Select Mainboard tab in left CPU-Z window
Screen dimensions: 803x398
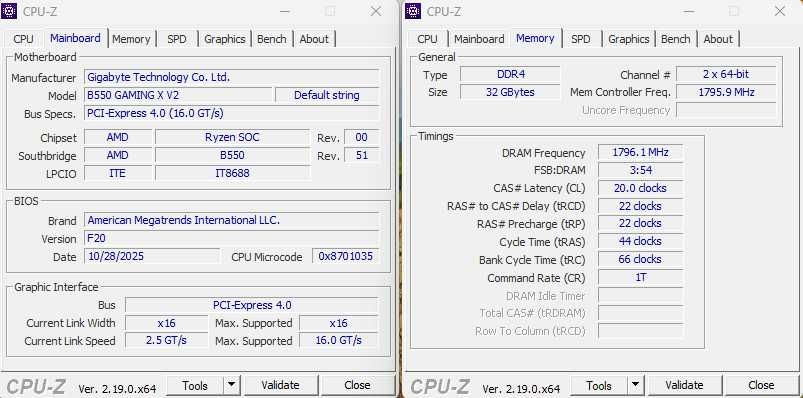[75, 38]
